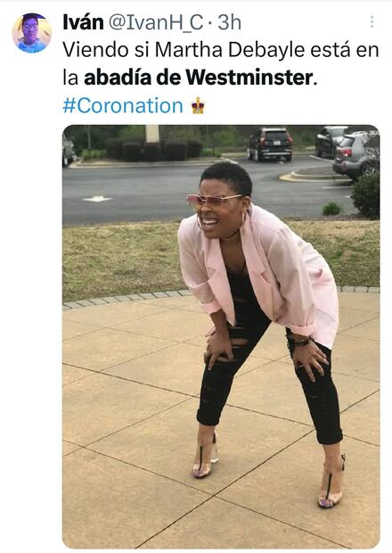
Task: Click the black SUV in the photo background
Action: click(270, 144)
